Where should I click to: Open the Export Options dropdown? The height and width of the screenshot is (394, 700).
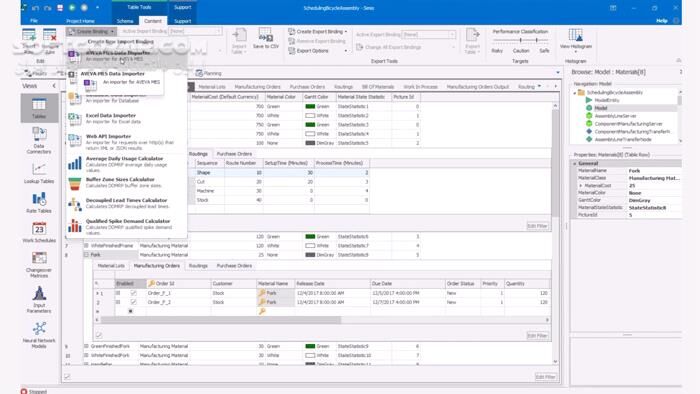point(317,51)
